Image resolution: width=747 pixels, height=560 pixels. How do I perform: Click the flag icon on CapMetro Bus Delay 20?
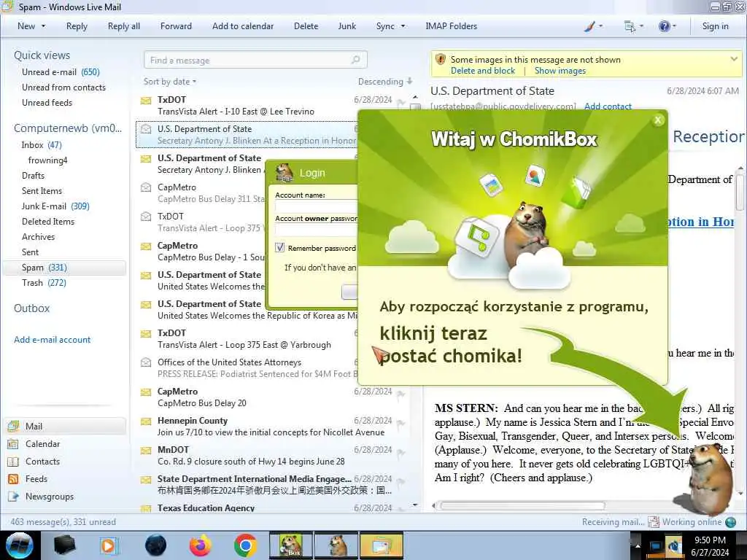coord(401,394)
